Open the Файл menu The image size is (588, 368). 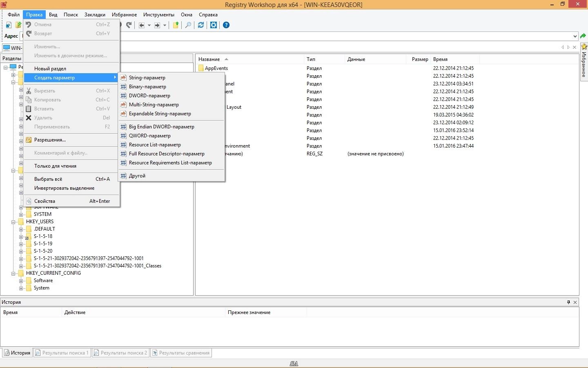[13, 15]
